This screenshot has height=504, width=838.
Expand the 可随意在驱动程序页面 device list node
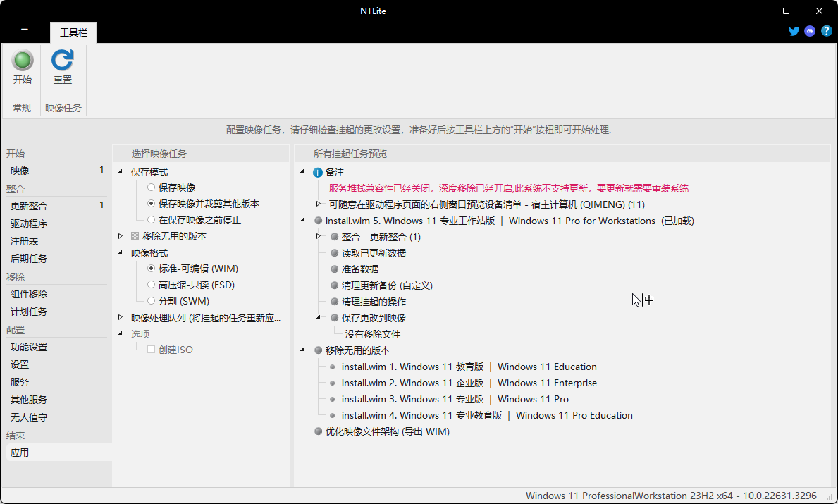318,204
